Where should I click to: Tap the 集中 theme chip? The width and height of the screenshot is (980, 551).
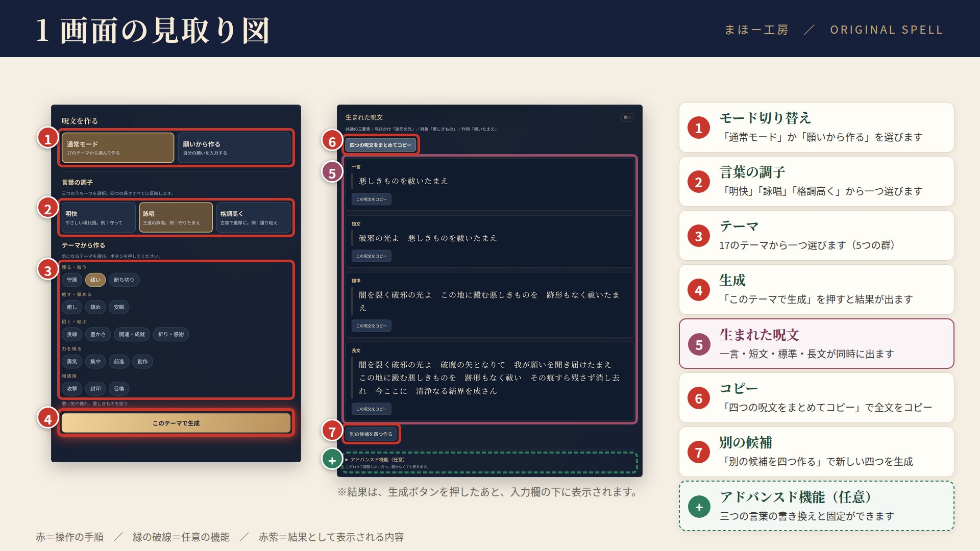(x=95, y=361)
